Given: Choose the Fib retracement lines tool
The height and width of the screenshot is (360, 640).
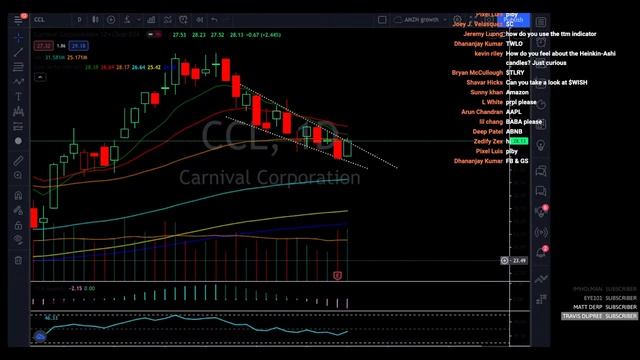Looking at the screenshot, I should pos(18,67).
